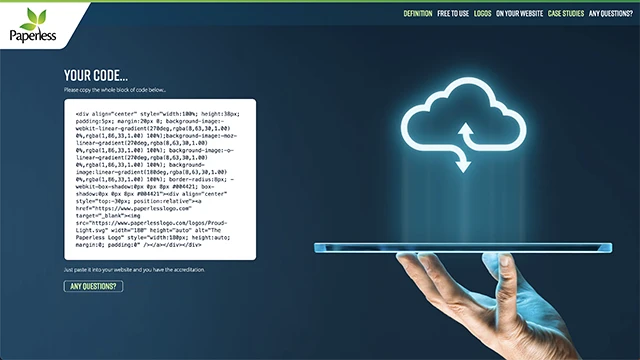Click inside the embed code text box
The image size is (640, 360).
(160, 179)
